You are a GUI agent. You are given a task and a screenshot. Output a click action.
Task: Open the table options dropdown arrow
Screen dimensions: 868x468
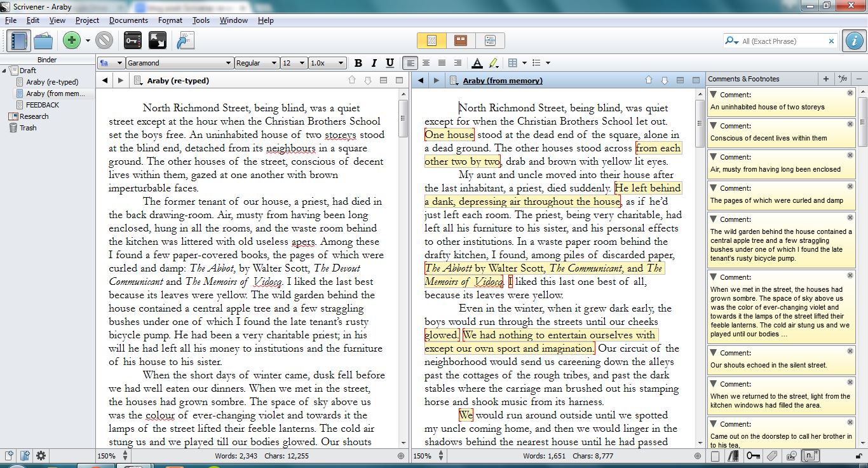click(x=524, y=63)
